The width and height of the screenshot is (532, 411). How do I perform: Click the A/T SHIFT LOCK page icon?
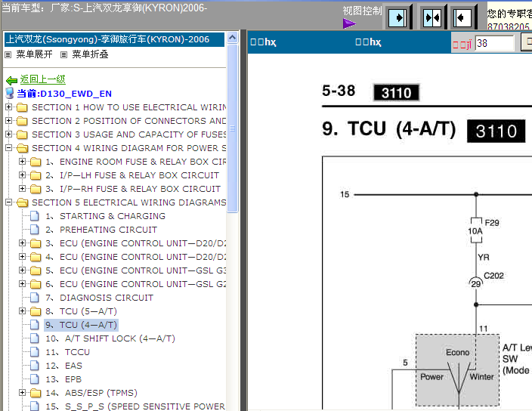tap(34, 338)
